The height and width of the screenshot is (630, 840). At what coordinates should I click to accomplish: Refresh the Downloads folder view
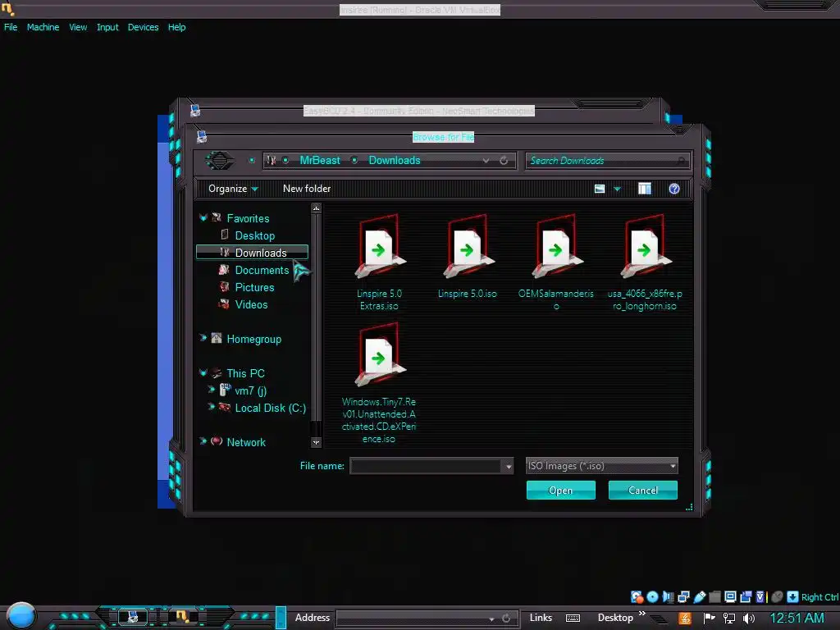(x=504, y=160)
